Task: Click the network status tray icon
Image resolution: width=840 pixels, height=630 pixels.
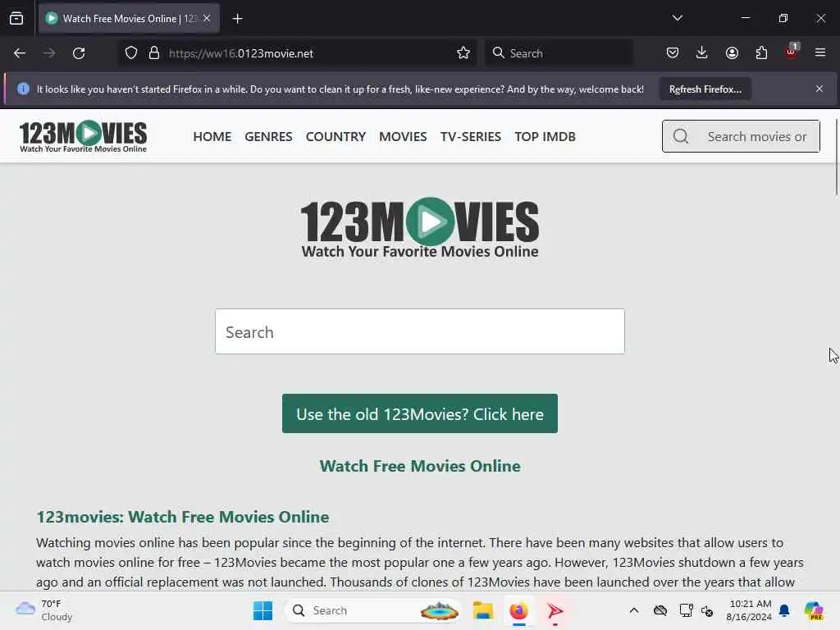Action: point(686,610)
